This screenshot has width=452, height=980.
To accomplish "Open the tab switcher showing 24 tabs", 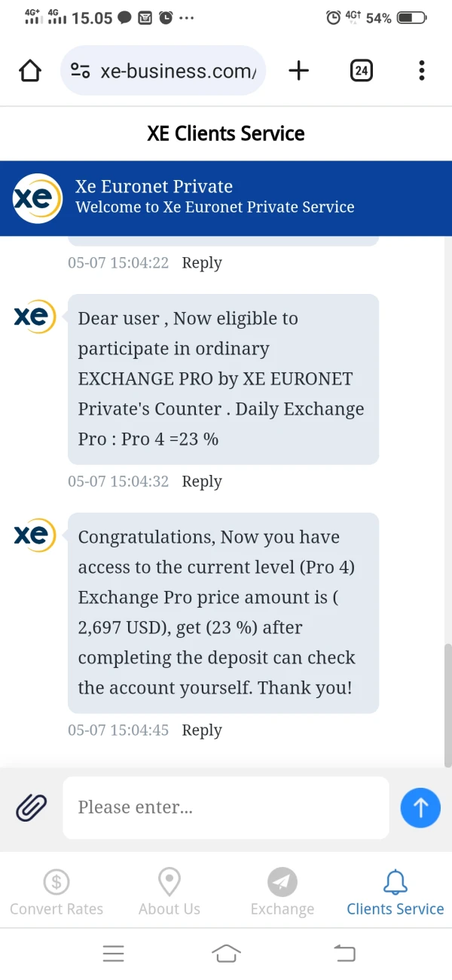I will [x=362, y=71].
